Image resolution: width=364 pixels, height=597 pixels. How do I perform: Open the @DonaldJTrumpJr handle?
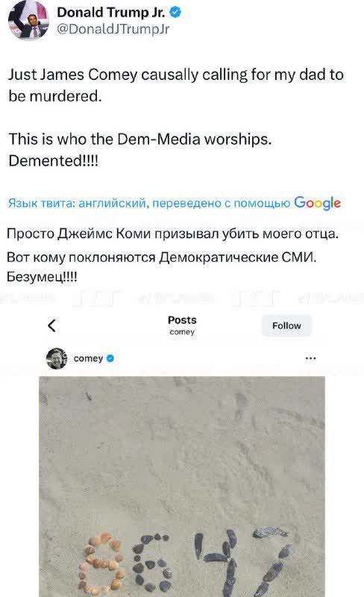tap(113, 29)
